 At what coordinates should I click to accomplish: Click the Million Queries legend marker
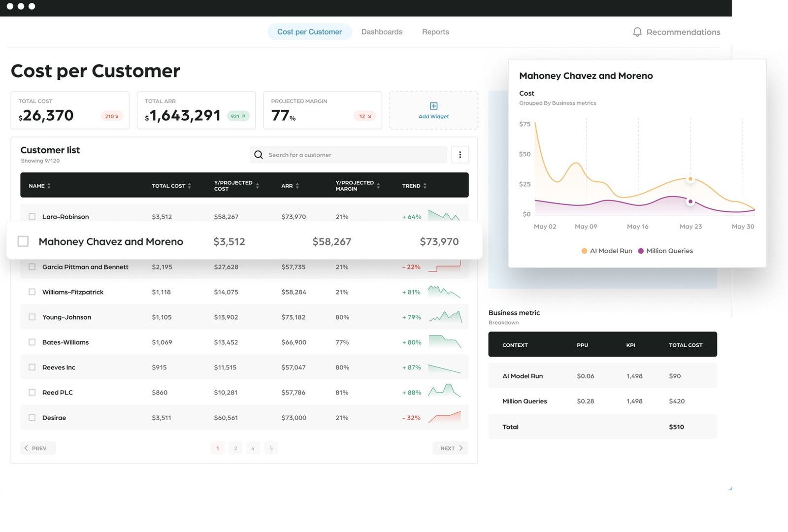point(640,251)
